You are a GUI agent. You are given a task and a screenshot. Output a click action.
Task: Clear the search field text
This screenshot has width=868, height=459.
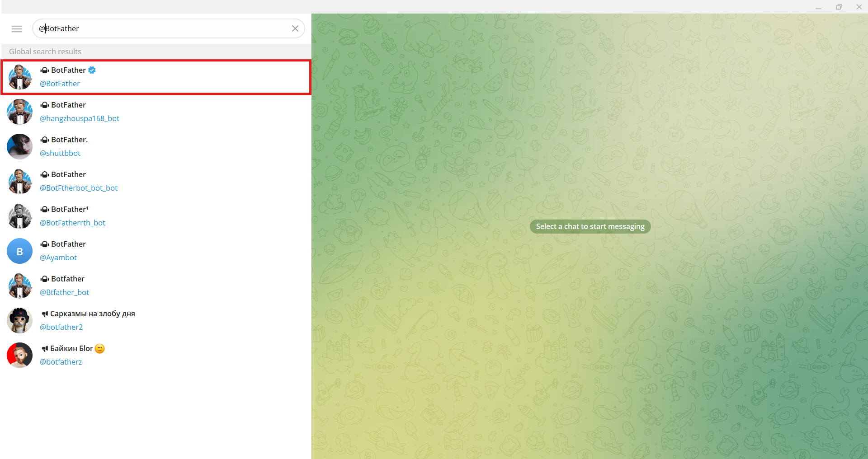(x=295, y=28)
